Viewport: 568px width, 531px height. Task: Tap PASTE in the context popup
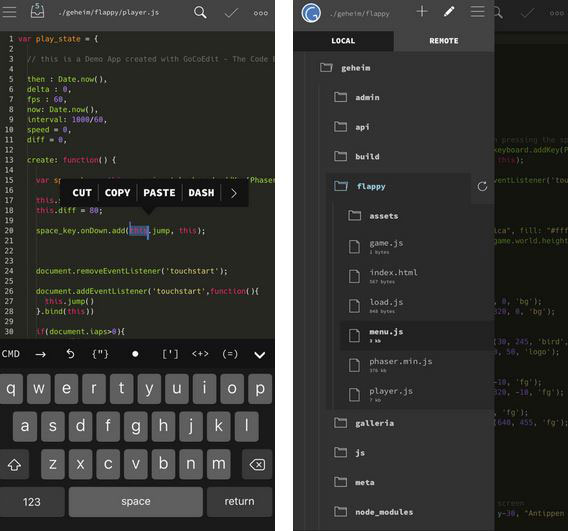[159, 193]
